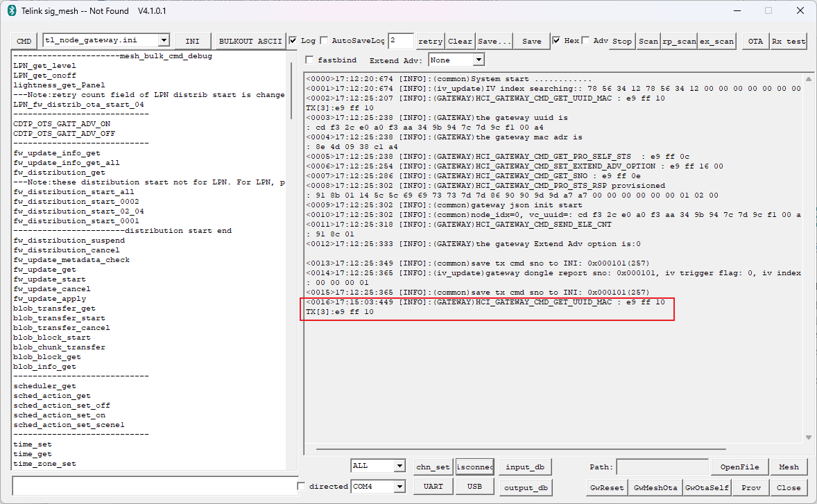Focus the retry count input field
The image size is (817, 504).
(x=401, y=41)
